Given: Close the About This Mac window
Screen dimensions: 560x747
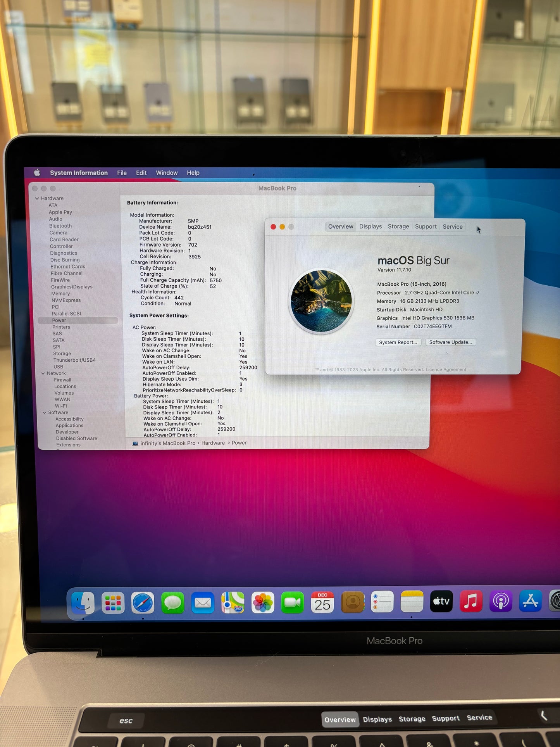Looking at the screenshot, I should pyautogui.click(x=273, y=227).
